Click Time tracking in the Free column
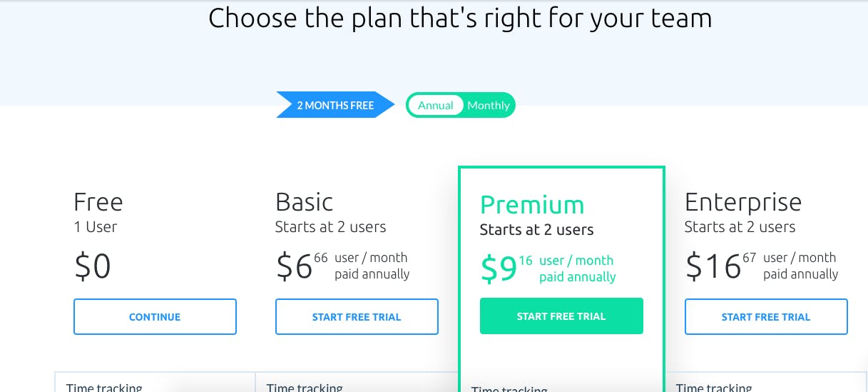Screen dimensions: 868x392 104,388
